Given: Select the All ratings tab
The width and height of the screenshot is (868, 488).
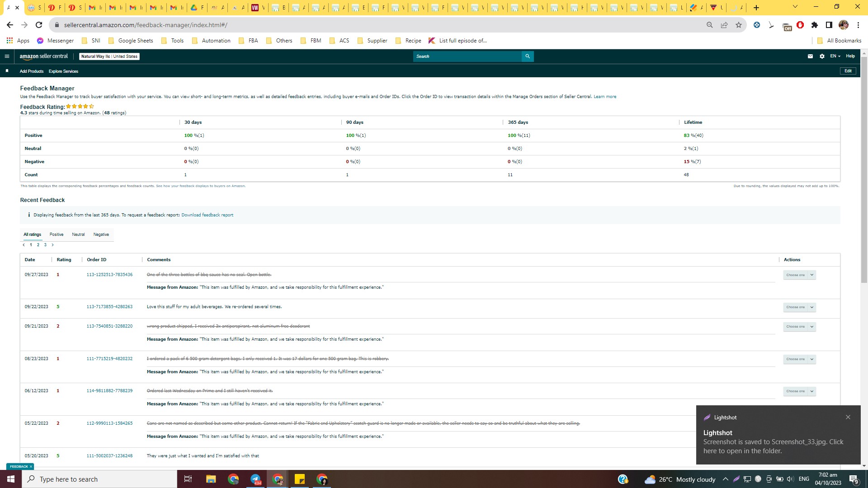Looking at the screenshot, I should point(32,235).
